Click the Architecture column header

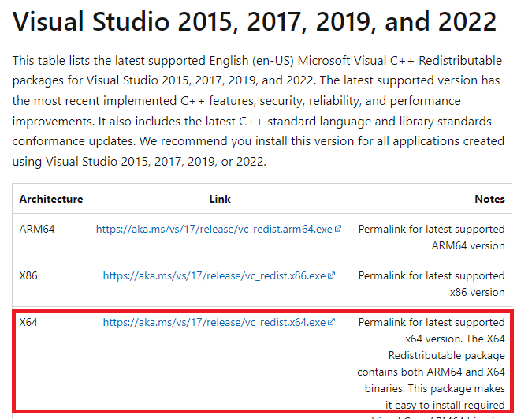(51, 199)
